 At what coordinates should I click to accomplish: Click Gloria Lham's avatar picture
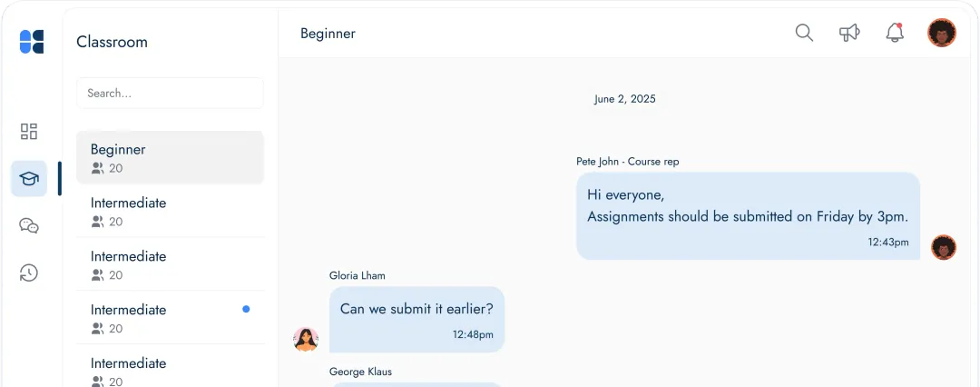coord(307,340)
